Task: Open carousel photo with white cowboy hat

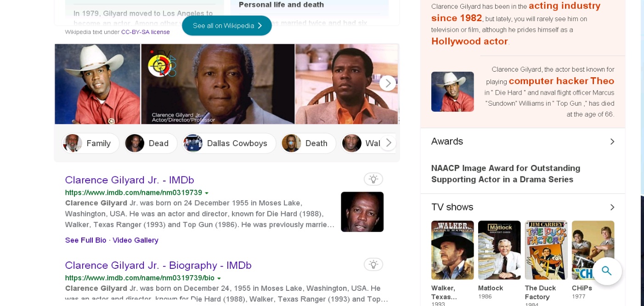Action: pos(97,84)
